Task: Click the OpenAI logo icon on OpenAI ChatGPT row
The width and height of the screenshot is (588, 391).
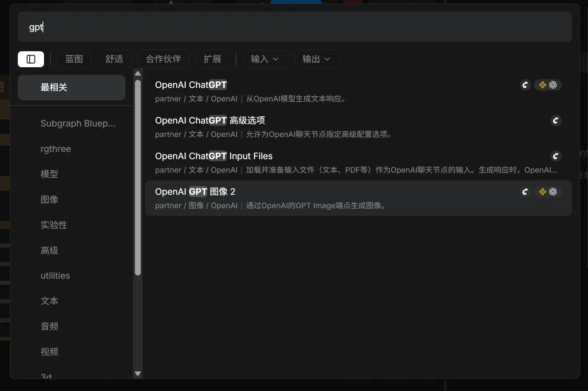Action: click(553, 85)
